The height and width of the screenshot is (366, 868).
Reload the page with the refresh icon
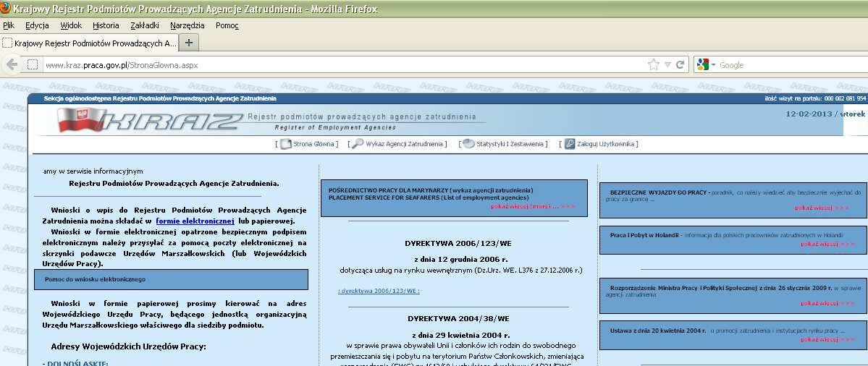(680, 64)
